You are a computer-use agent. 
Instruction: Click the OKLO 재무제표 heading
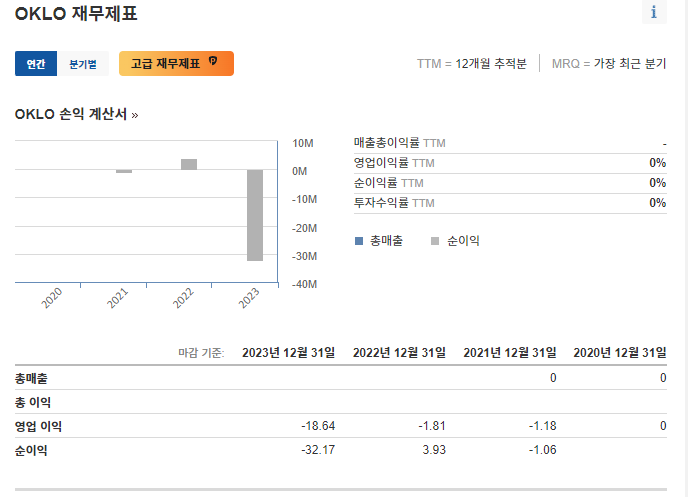76,13
